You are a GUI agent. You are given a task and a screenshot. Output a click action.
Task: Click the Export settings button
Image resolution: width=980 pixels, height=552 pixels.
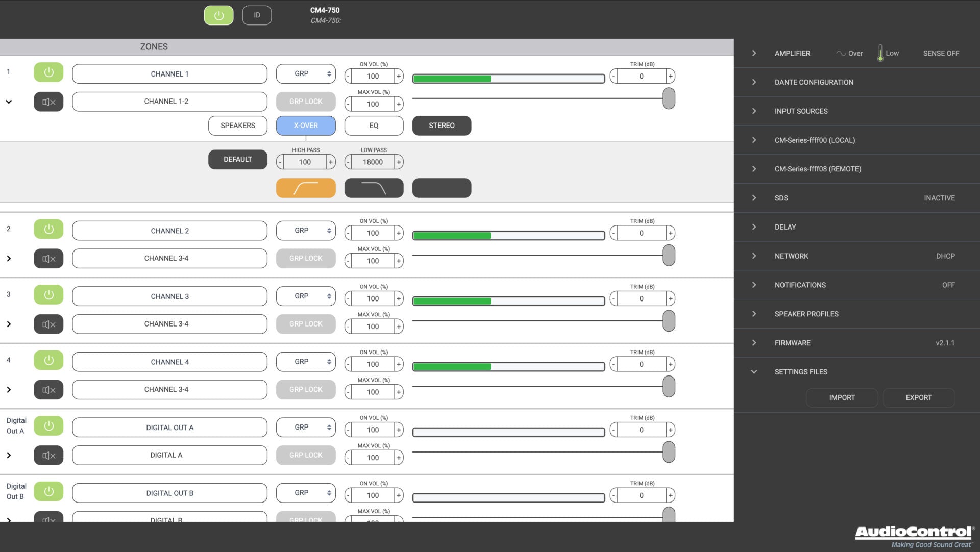click(918, 398)
